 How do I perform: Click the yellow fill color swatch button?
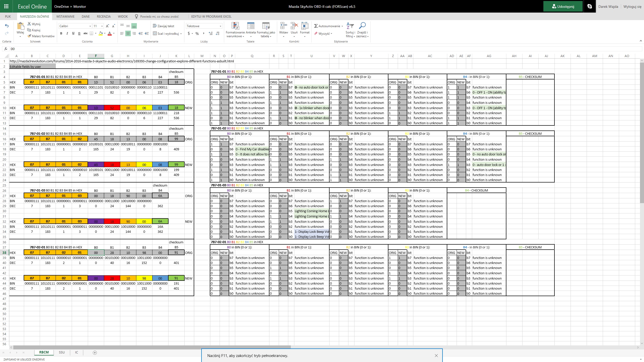101,33
